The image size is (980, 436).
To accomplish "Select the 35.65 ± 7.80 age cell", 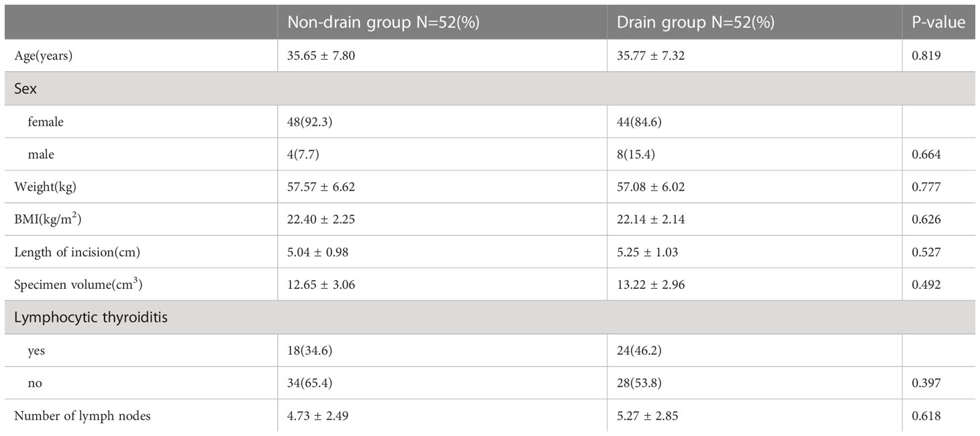I will coord(322,56).
